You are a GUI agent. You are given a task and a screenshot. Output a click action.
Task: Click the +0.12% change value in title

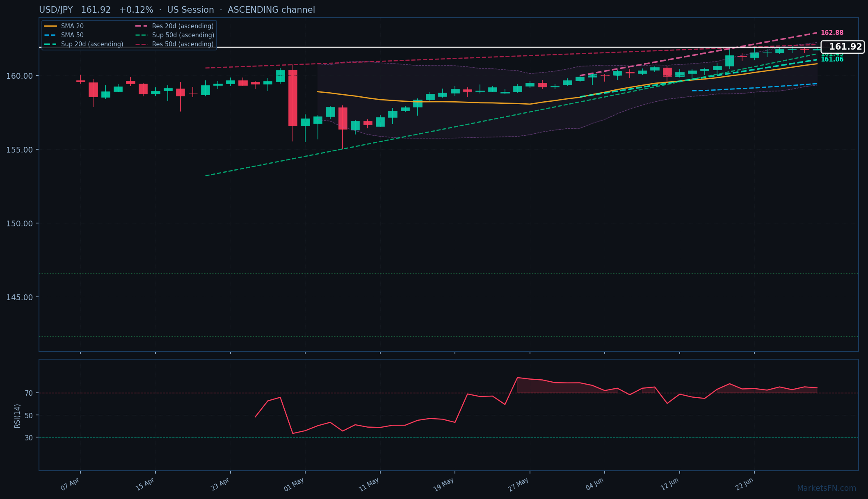[x=136, y=10]
